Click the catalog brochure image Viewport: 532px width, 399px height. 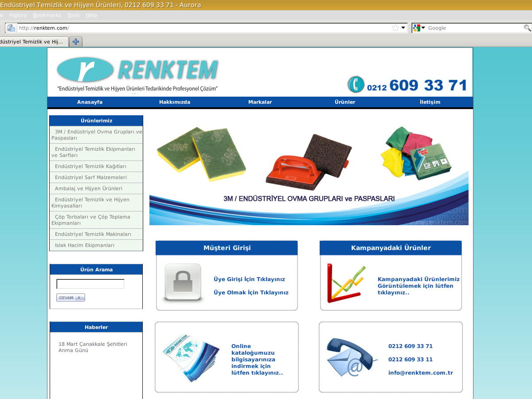pyautogui.click(x=191, y=357)
